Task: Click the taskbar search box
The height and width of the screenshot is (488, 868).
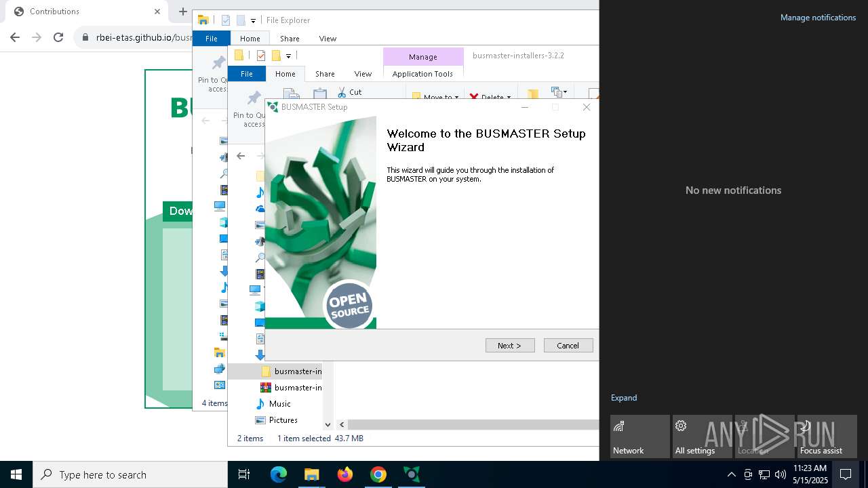Action: (x=130, y=474)
